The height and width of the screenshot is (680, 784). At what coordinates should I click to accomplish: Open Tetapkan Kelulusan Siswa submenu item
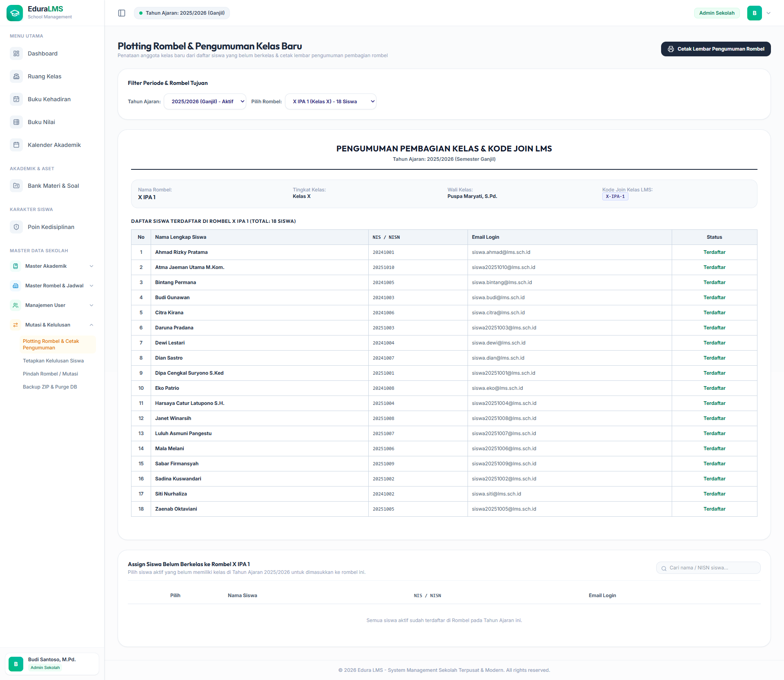tap(53, 361)
